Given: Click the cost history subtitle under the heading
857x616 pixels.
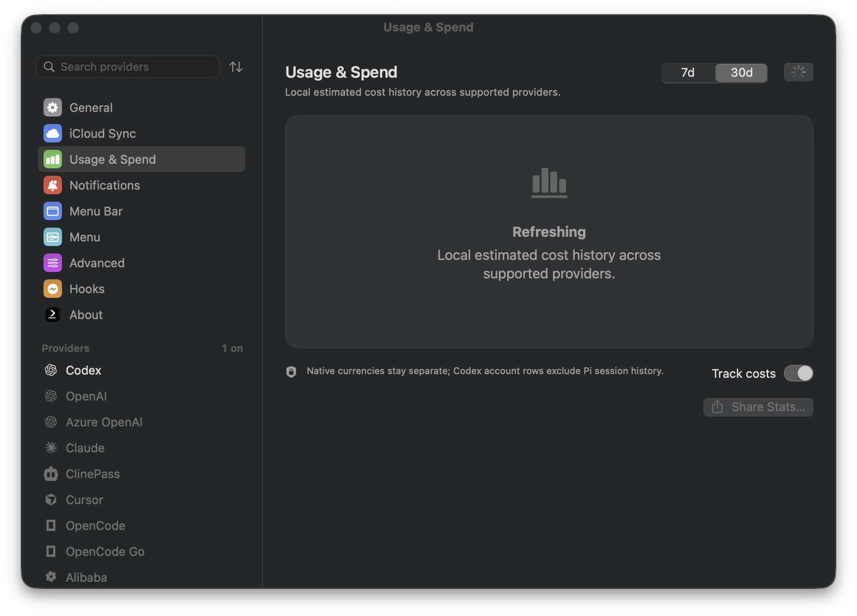Looking at the screenshot, I should tap(423, 92).
